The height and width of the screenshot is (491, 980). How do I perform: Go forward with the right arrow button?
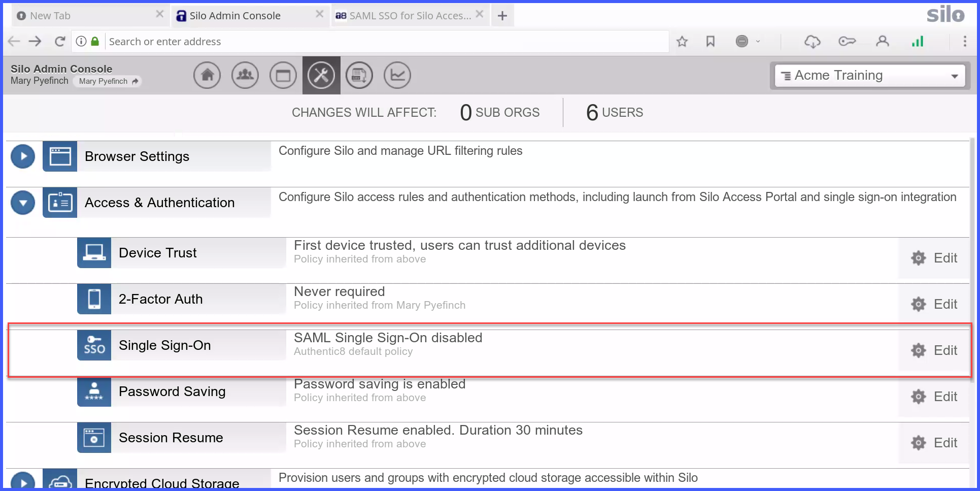click(x=35, y=42)
